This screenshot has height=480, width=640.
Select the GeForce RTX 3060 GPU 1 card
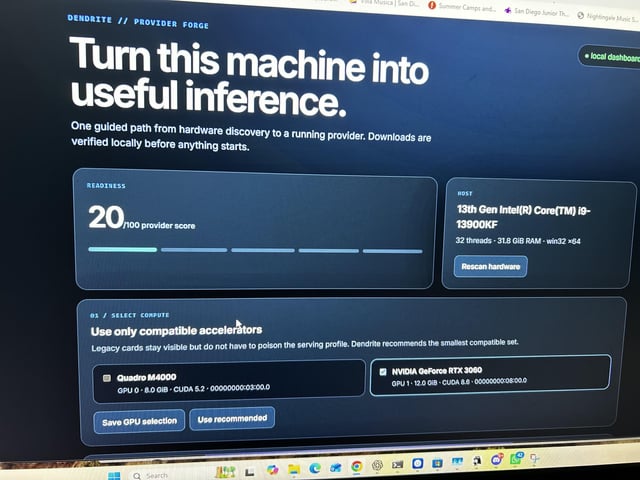click(x=490, y=375)
